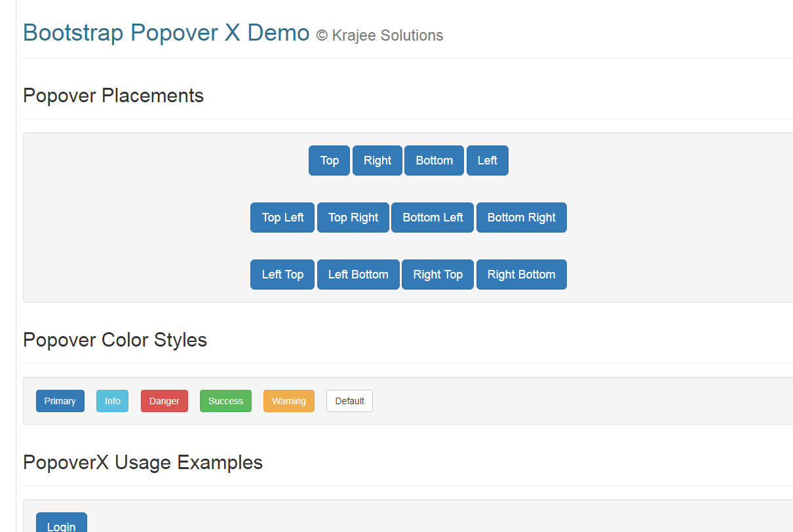Click the Popover Color Styles heading
Screen dimensions: 793x532
click(x=115, y=340)
